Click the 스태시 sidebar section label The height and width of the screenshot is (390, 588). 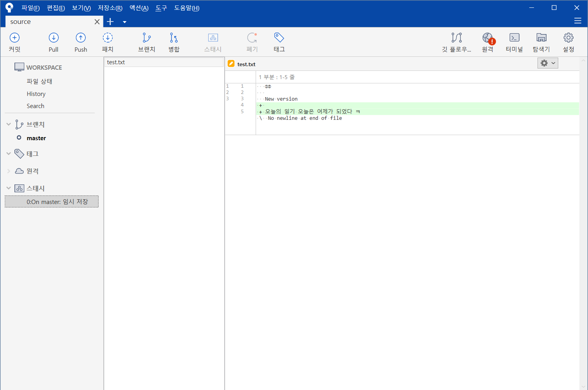coord(35,188)
